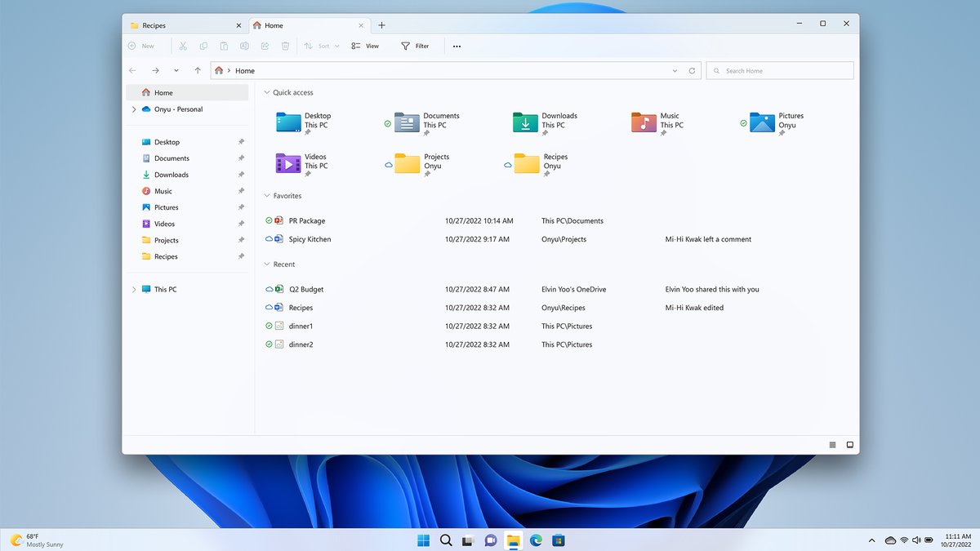
Task: Select Downloads folder in Quick access
Action: click(x=545, y=122)
